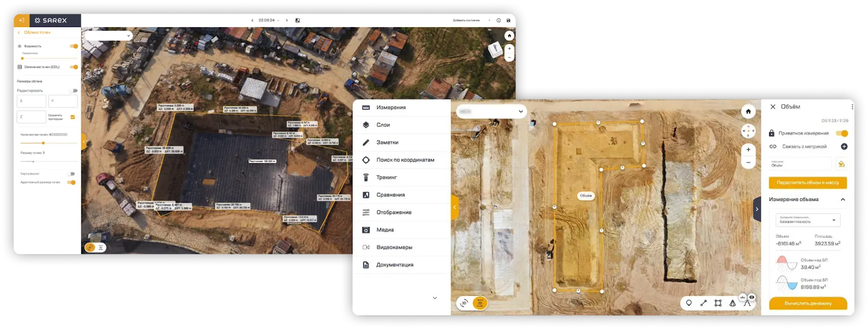Click the crosshair icon for Поиск по координатам
Screen dimensions: 868x329
366,160
